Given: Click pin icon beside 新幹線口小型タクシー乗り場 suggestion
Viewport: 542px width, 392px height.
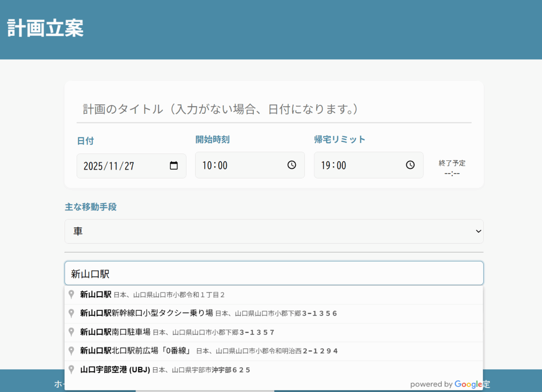Looking at the screenshot, I should tap(71, 313).
